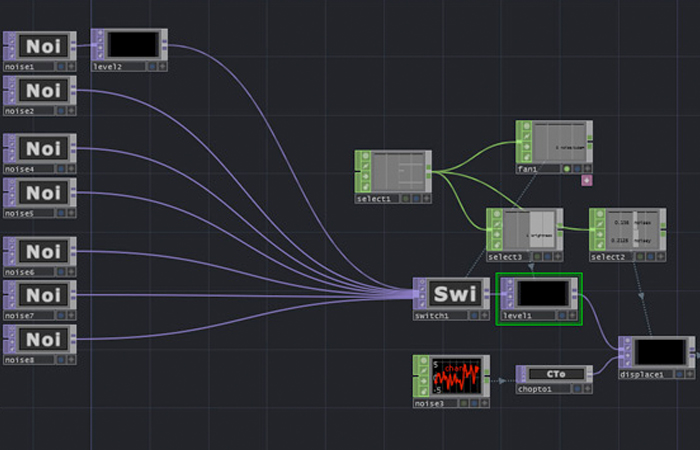Screen dimensions: 700x450
Task: Click the noise7 name label
Action: (20, 316)
